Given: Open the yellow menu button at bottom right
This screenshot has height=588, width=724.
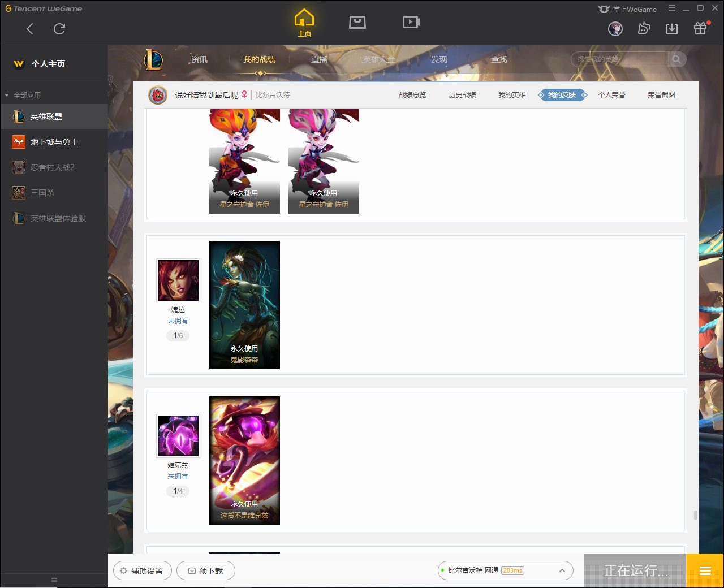Looking at the screenshot, I should [x=705, y=570].
